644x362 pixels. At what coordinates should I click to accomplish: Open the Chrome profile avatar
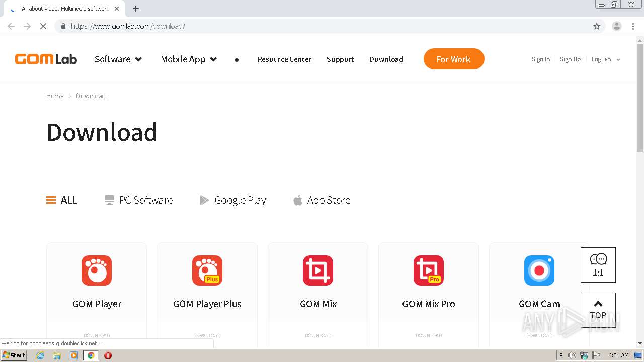(x=617, y=26)
